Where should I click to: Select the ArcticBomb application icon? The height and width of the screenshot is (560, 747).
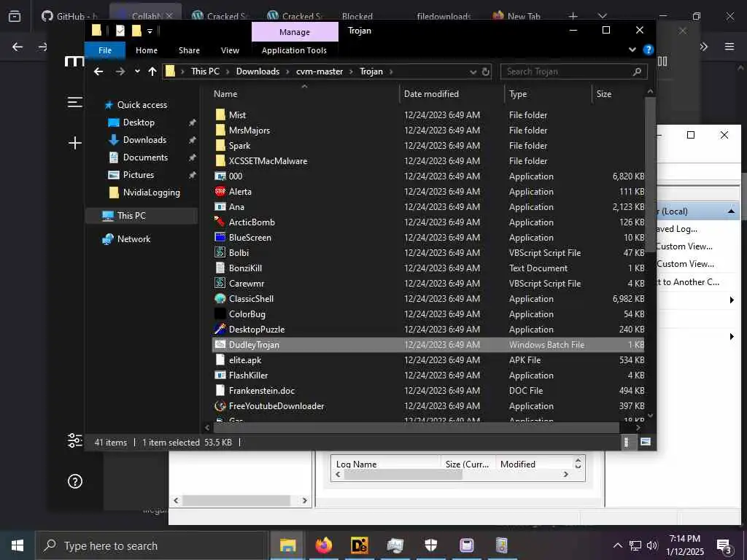(x=220, y=222)
